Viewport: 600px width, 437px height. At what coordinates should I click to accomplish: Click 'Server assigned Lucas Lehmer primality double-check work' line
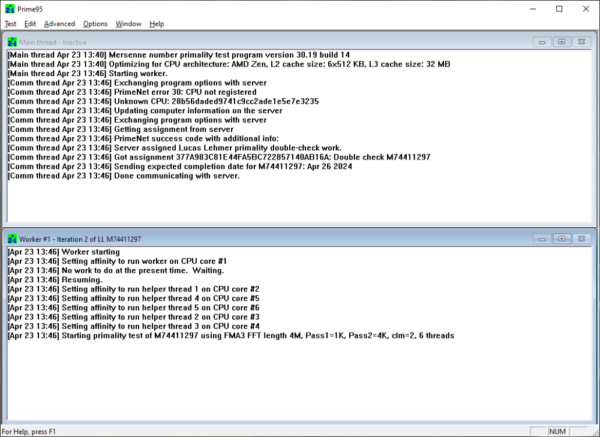(x=174, y=148)
